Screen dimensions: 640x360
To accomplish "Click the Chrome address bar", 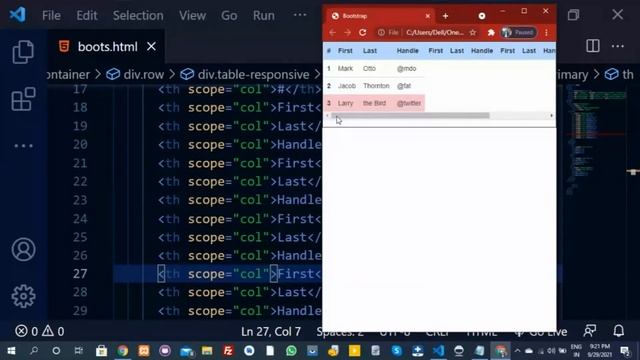I will pyautogui.click(x=427, y=33).
